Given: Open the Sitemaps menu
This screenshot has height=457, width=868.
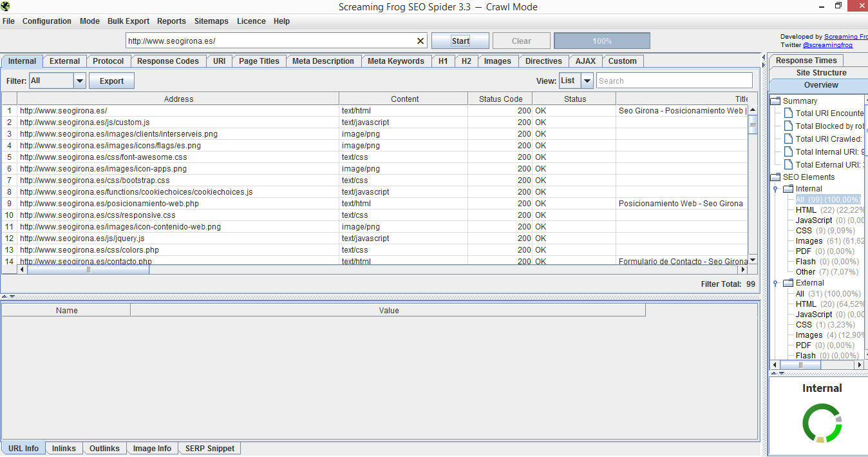Looking at the screenshot, I should 211,21.
